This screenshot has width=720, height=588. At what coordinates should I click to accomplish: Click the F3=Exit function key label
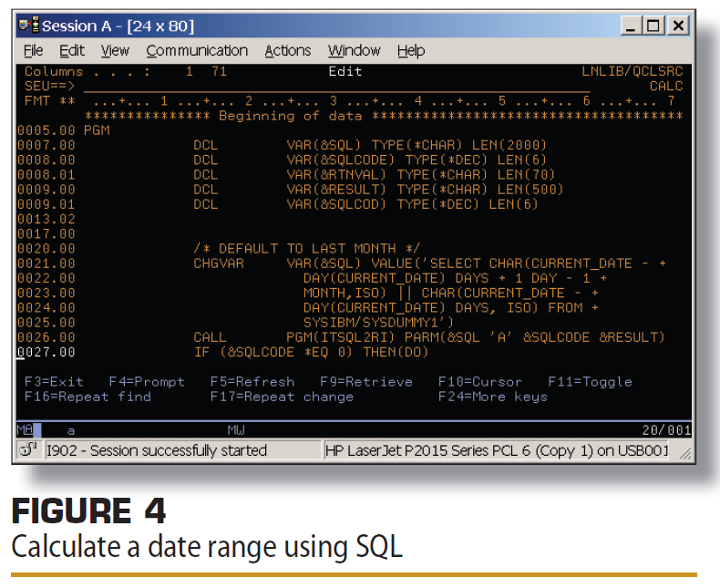pos(54,382)
